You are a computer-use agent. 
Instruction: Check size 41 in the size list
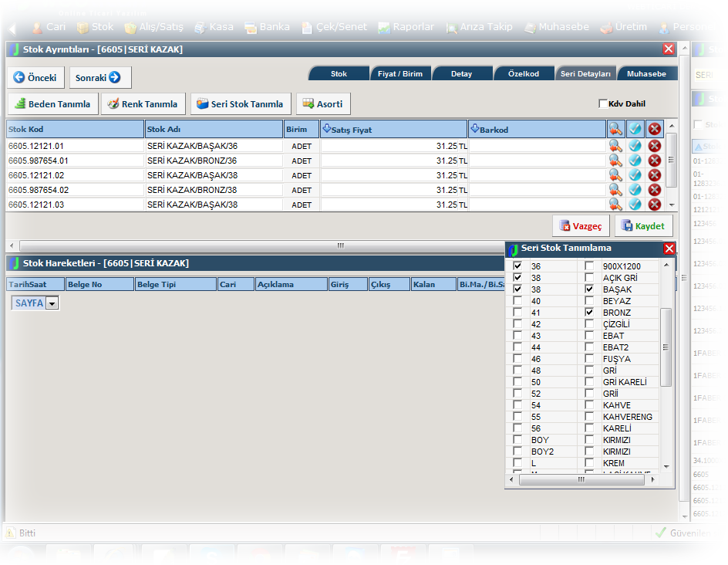click(x=517, y=313)
